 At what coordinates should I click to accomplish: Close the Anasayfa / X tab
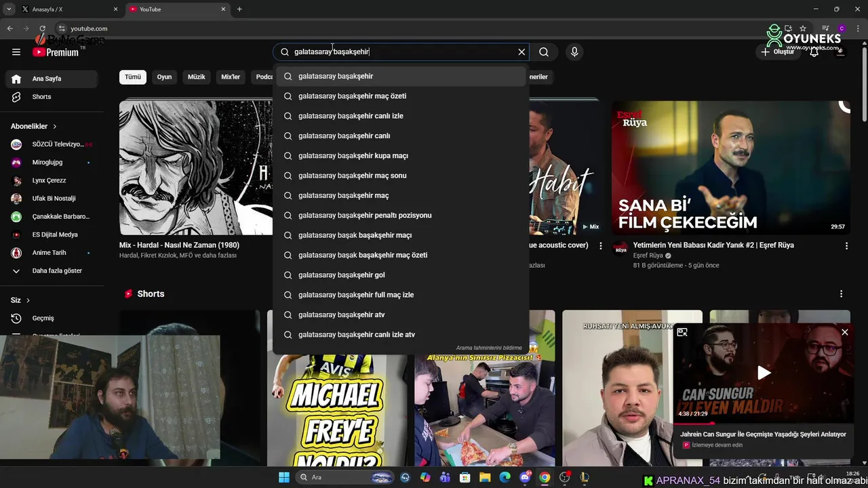(115, 9)
